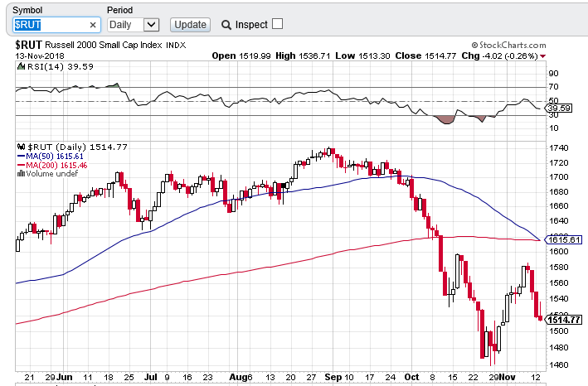Click the MA(200) 1615.46 legend text
This screenshot has width=588, height=386.
[x=56, y=165]
